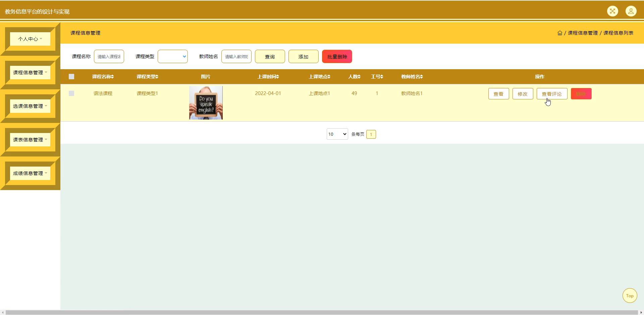Focus the 课程名称 search input
644x315 pixels.
pyautogui.click(x=109, y=56)
